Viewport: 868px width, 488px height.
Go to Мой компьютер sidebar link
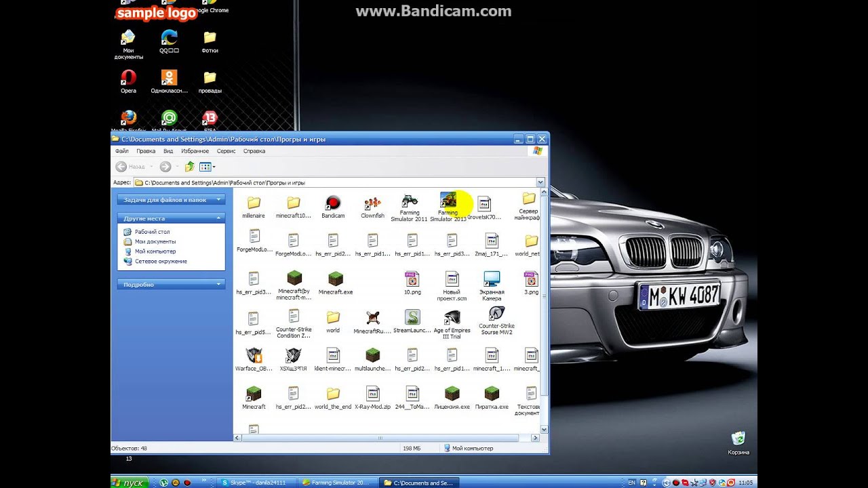coord(155,251)
